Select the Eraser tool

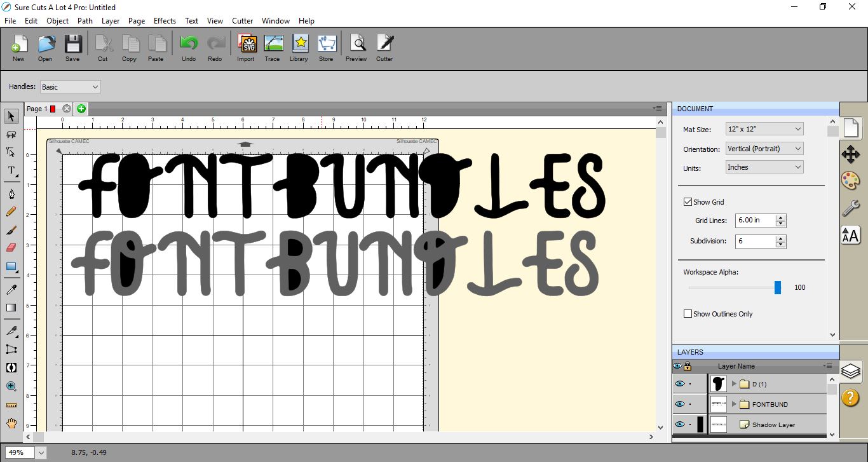pyautogui.click(x=11, y=248)
